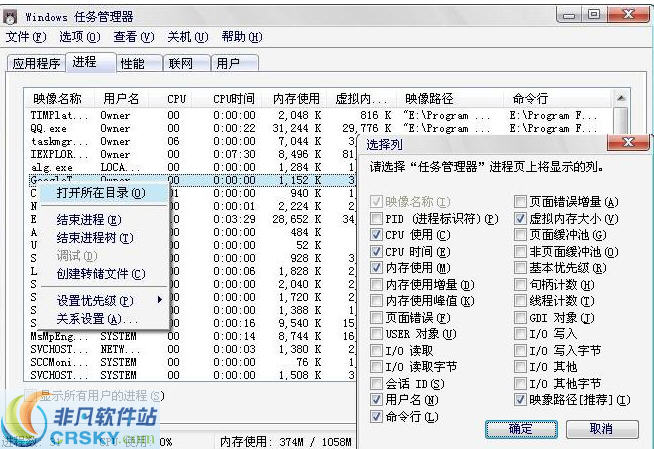The image size is (654, 449).
Task: Sort by 映像名称 column header
Action: pyautogui.click(x=58, y=99)
